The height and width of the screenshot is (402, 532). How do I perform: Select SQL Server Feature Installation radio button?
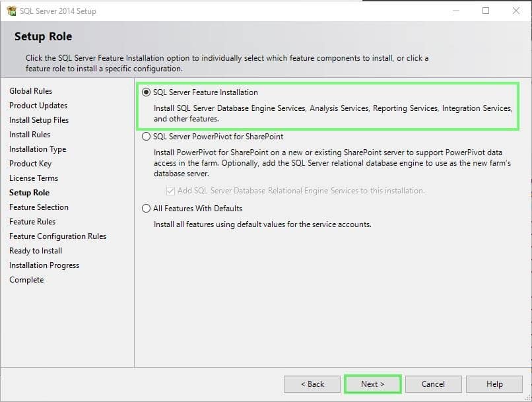pyautogui.click(x=146, y=92)
